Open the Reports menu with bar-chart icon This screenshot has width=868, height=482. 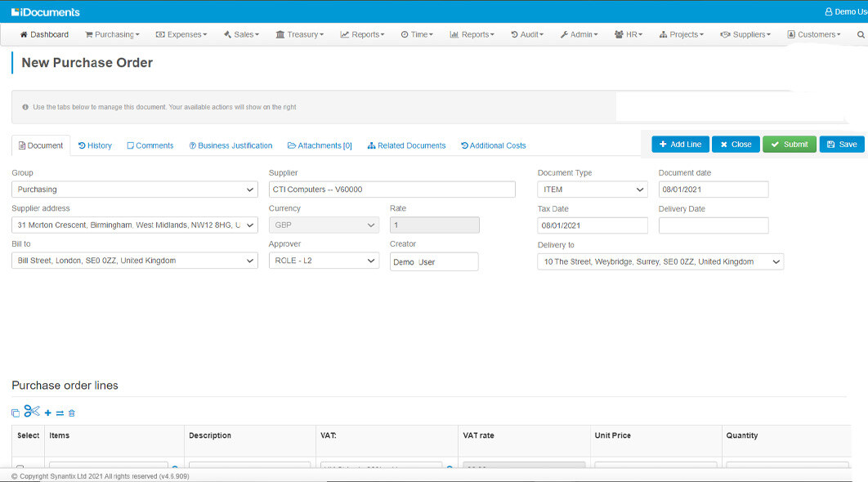click(x=472, y=34)
